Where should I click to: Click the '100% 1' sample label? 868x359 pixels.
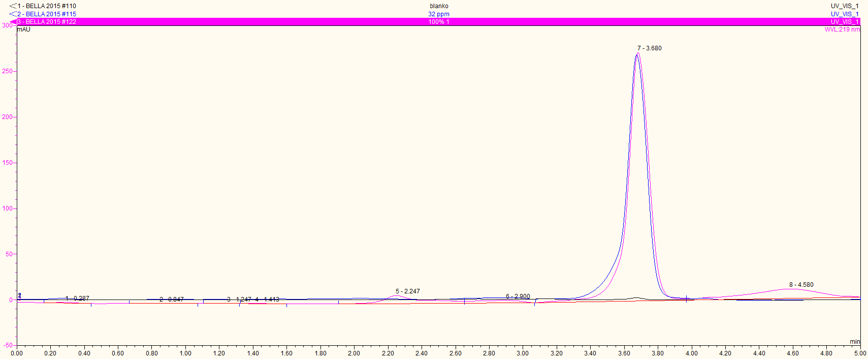(439, 22)
